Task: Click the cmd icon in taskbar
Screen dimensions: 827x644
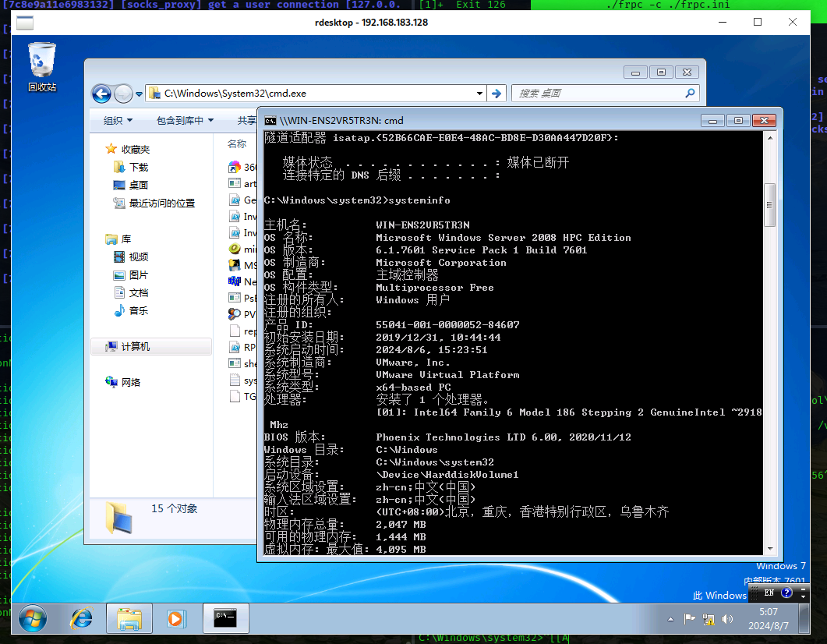Action: (225, 618)
